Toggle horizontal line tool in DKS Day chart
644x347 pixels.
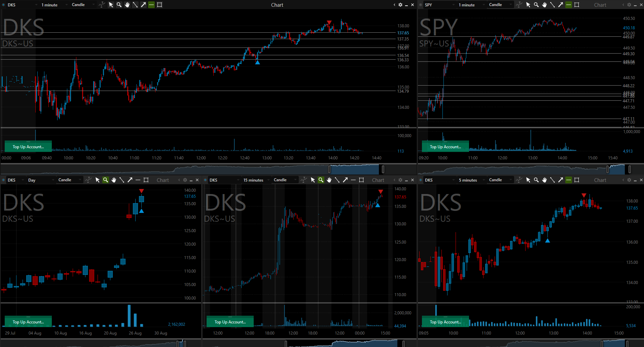pyautogui.click(x=138, y=180)
